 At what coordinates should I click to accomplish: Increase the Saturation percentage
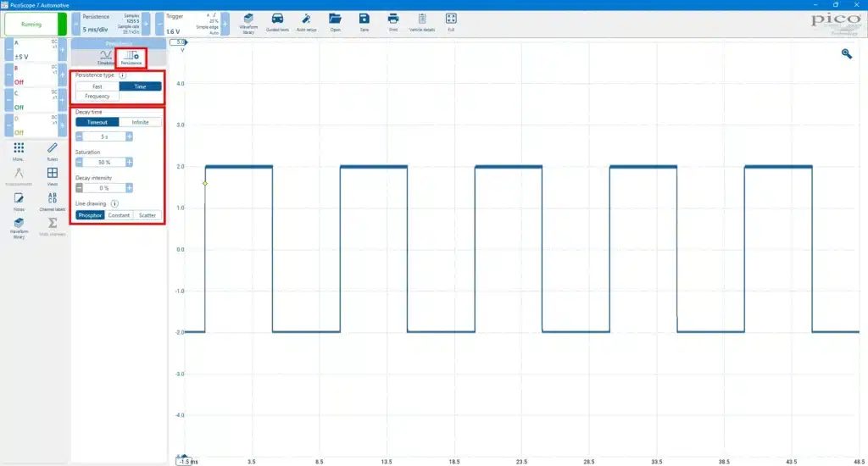point(129,162)
